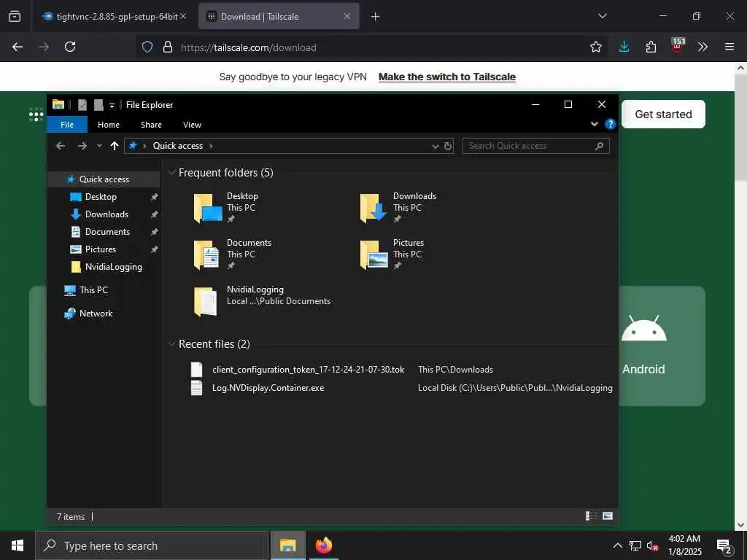This screenshot has width=747, height=560.
Task: Customize Quick Access Toolbar dropdown
Action: 112,105
